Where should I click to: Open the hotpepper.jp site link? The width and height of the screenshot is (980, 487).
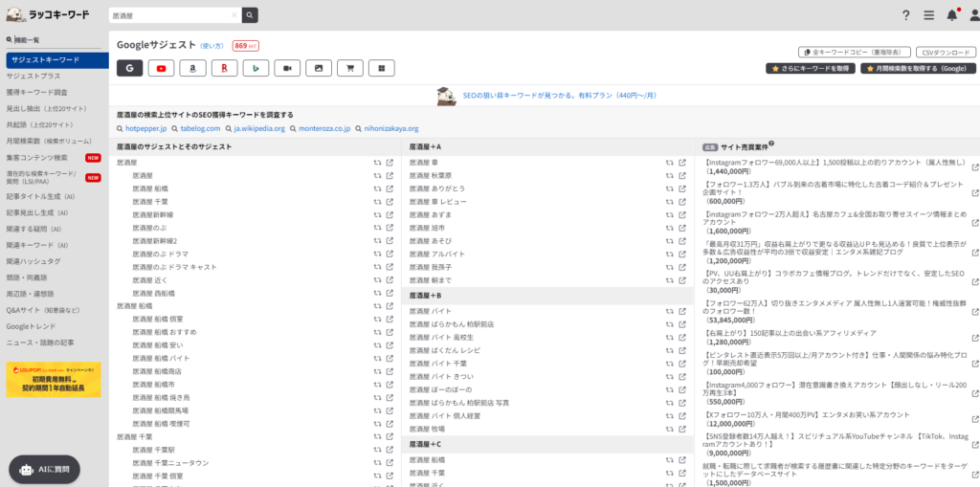[145, 129]
